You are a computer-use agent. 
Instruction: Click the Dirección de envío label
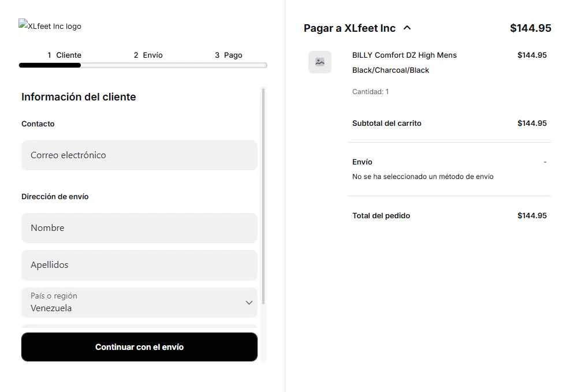pos(55,196)
